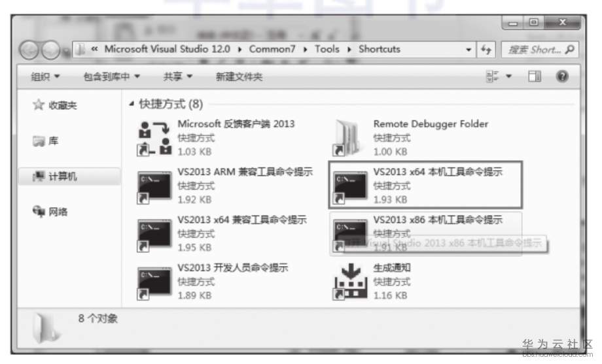Open the view options dropdown arrow
This screenshot has width=602, height=364.
pyautogui.click(x=508, y=76)
